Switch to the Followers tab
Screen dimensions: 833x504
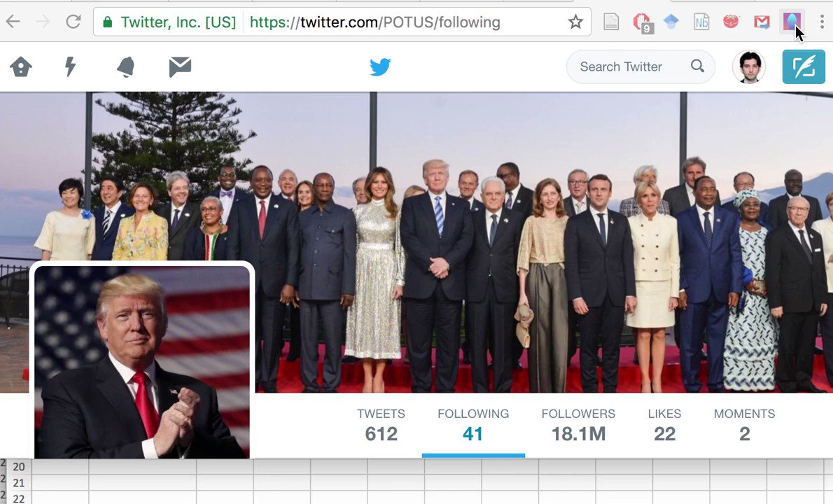coord(578,426)
